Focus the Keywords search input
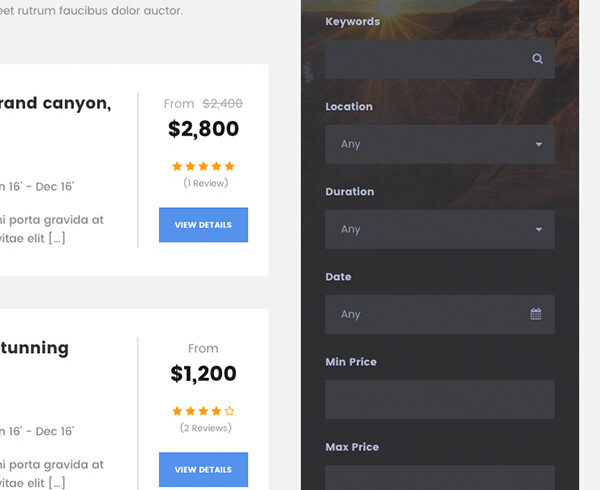The width and height of the screenshot is (600, 490). pos(425,59)
